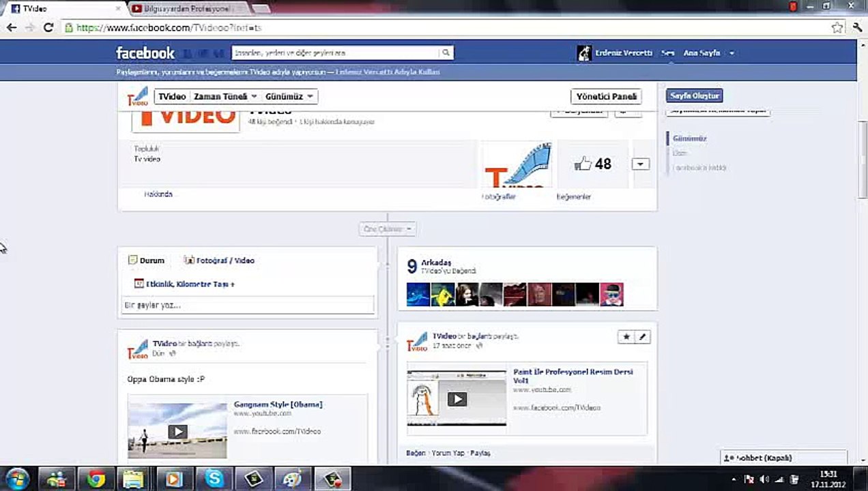Play the Gangnam Style Obama video
The height and width of the screenshot is (491, 868).
177,431
